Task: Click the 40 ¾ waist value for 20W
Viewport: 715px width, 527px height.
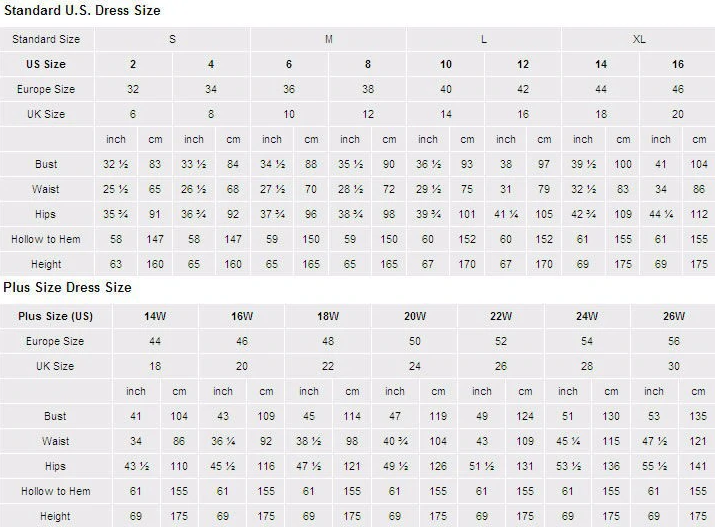Action: point(395,441)
